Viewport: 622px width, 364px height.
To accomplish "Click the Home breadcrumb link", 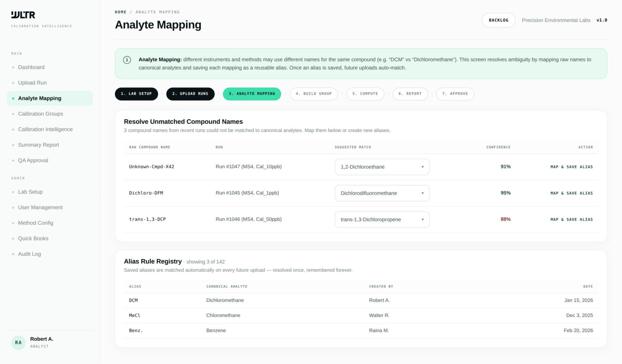I will 121,12.
